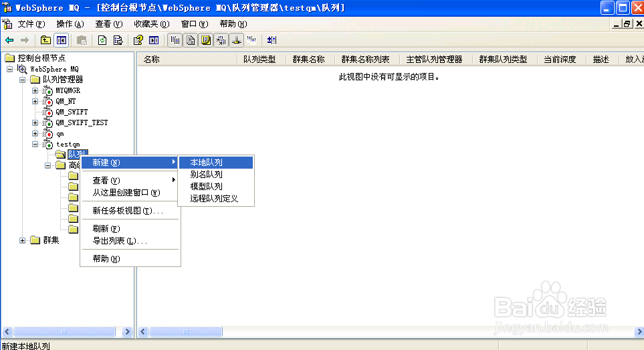The image size is (644, 350).
Task: Click the first depressed column-view toolbar icon
Action: tap(175, 40)
